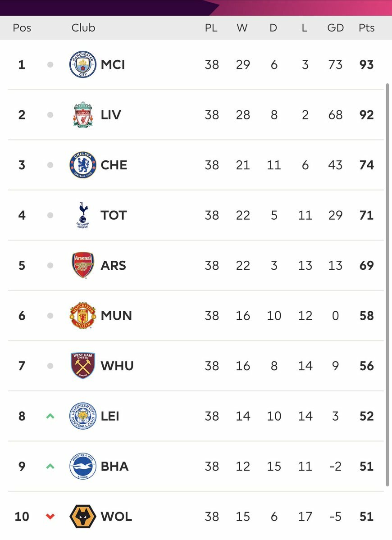392x540 pixels.
Task: Open the Manchester City club crest
Action: click(x=82, y=64)
